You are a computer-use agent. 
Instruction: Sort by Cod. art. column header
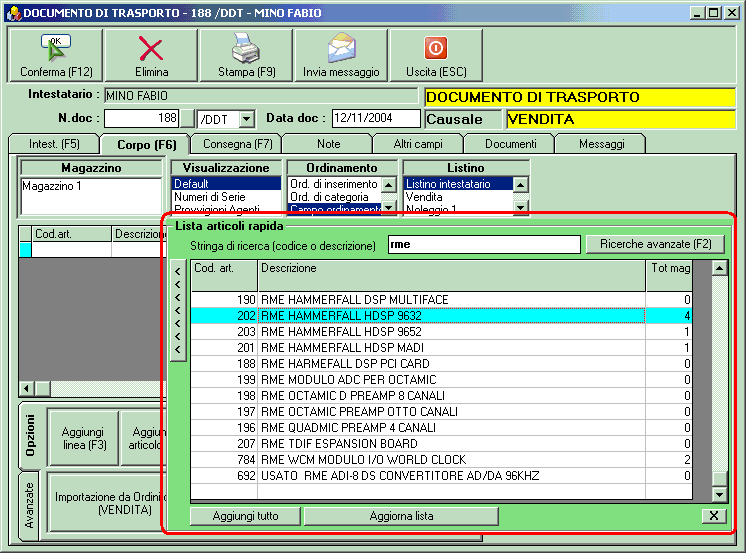pos(224,276)
